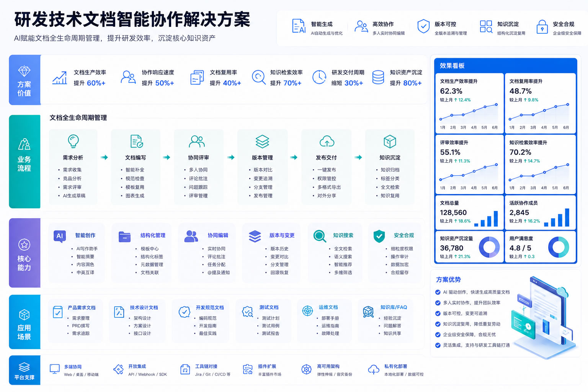588x392 pixels.
Task: Click the 文档复用率 stacked documents icon
Action: [197, 77]
